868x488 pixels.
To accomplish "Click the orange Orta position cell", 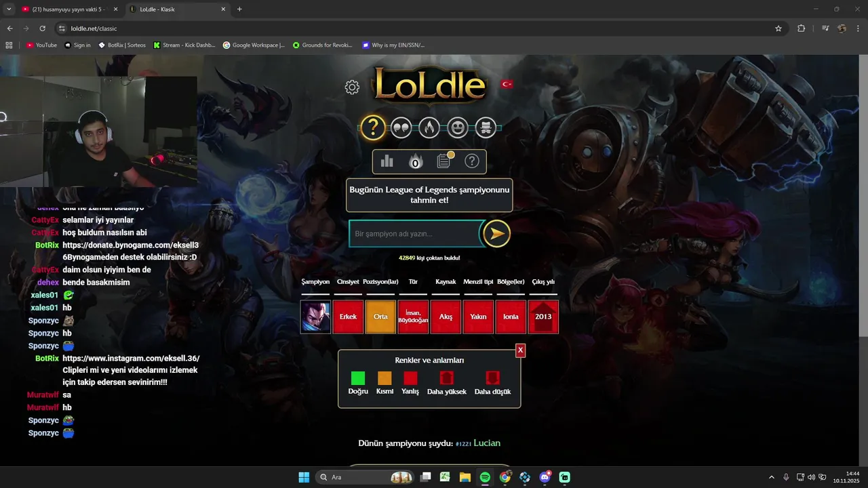I will pos(380,317).
